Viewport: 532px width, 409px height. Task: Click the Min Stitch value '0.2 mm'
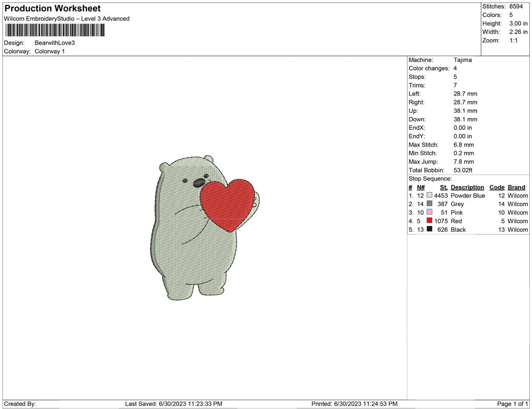pos(464,153)
